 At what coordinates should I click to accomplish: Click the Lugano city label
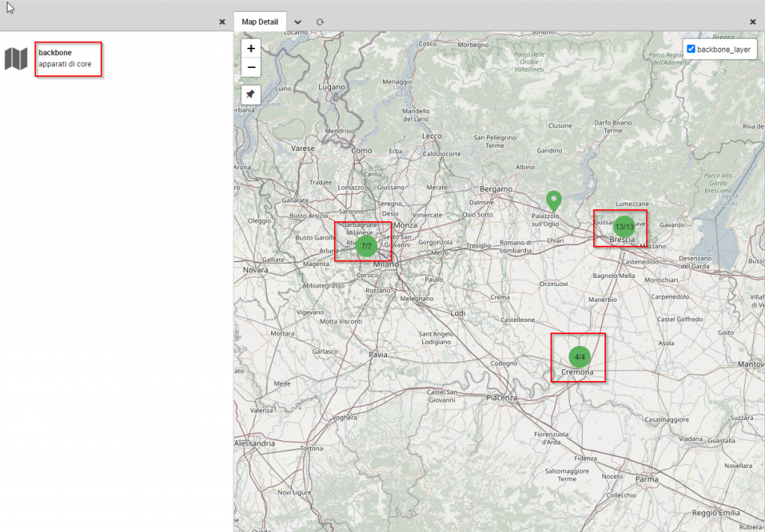click(331, 87)
